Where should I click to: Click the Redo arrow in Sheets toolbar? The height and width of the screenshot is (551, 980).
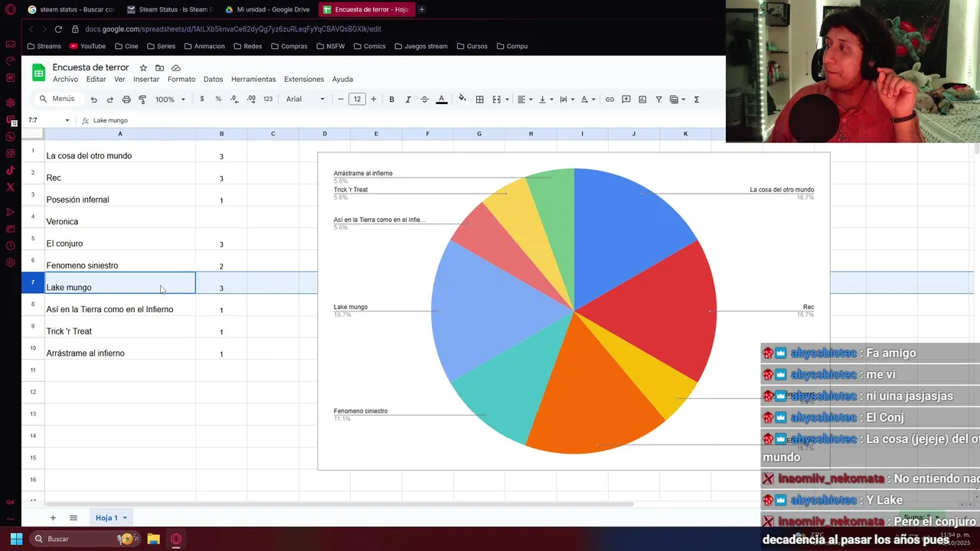point(109,99)
